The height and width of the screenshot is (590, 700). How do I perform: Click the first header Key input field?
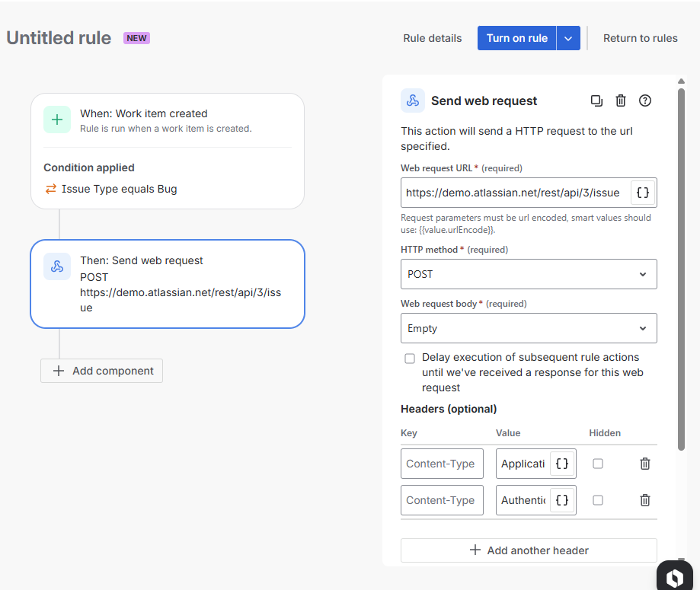click(442, 464)
